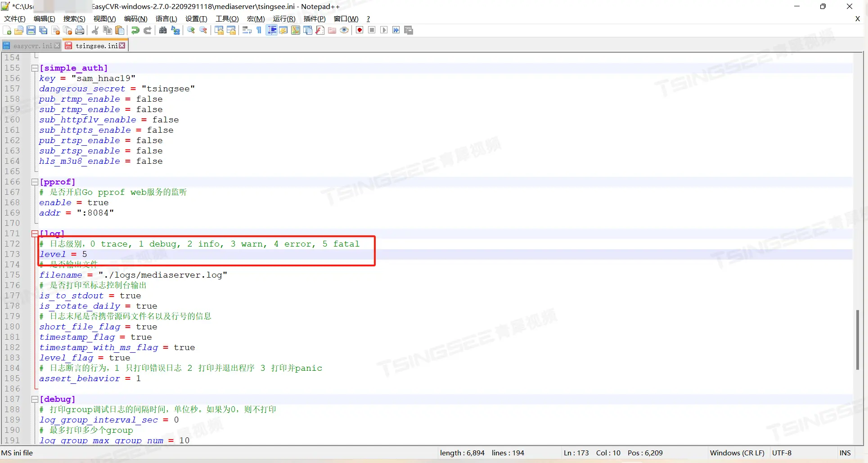868x463 pixels.
Task: Toggle Show All Characters pilcrow icon
Action: (259, 30)
